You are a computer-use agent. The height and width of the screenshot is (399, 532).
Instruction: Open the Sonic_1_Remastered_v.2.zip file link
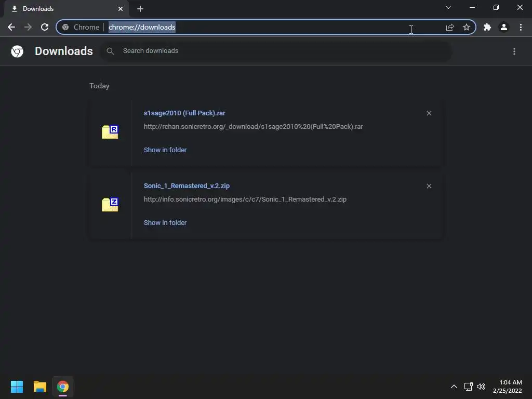click(187, 185)
